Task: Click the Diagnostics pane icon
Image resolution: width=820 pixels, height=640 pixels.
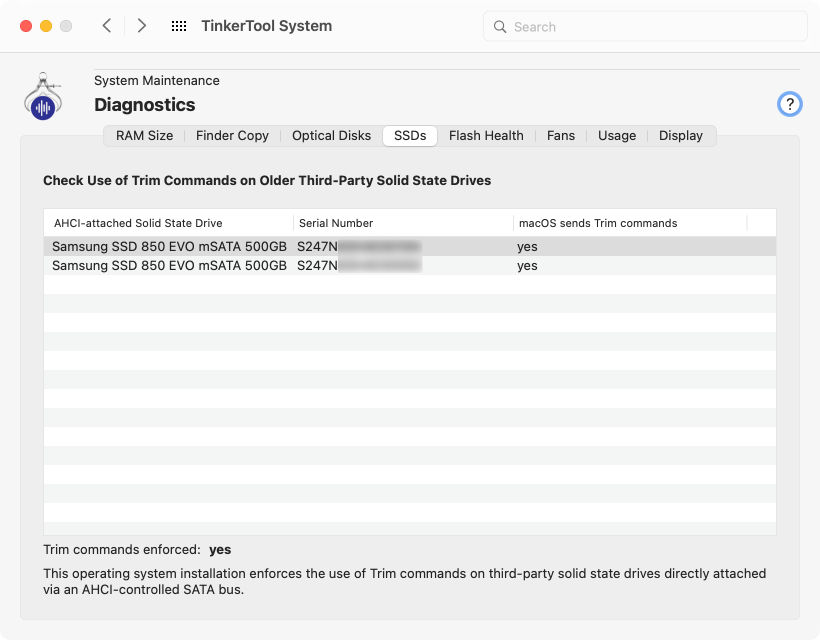Action: tap(43, 96)
